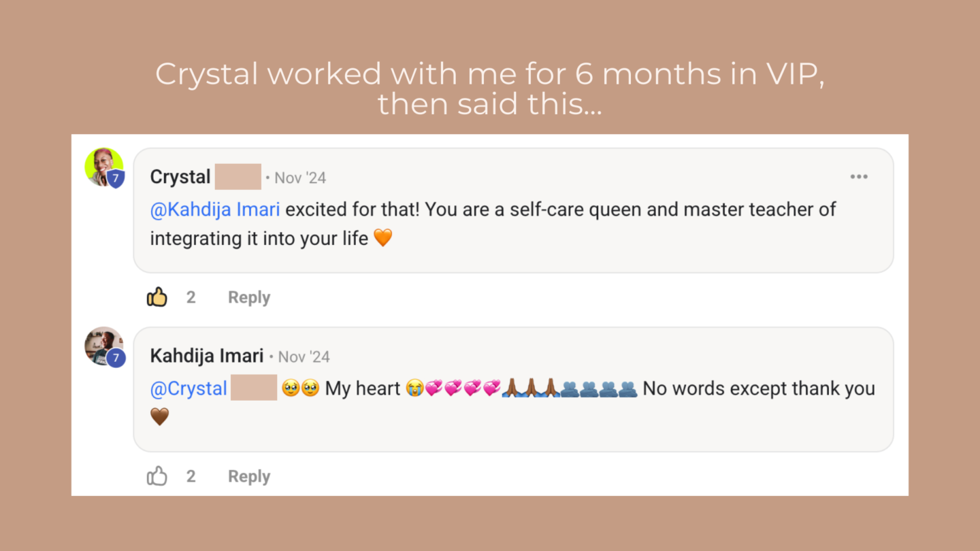This screenshot has height=551, width=980.
Task: Click Reply under Kahdija Imari's comment
Action: click(x=248, y=476)
